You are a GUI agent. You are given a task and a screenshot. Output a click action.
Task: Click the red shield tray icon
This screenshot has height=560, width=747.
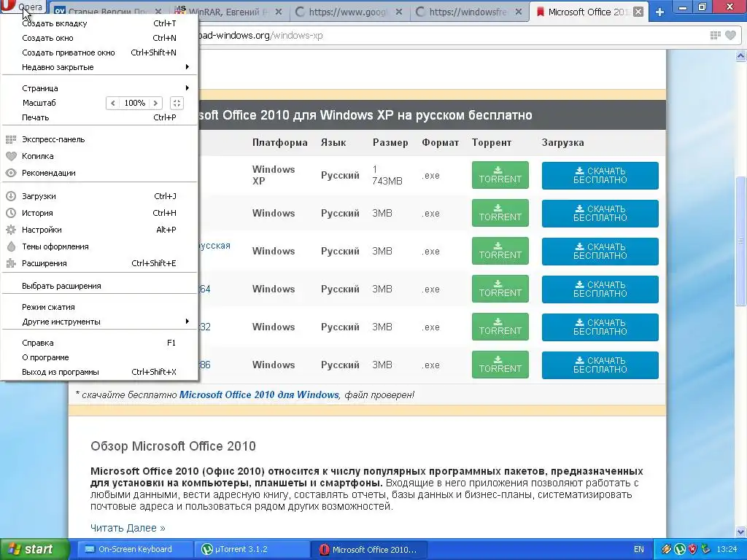pos(693,550)
